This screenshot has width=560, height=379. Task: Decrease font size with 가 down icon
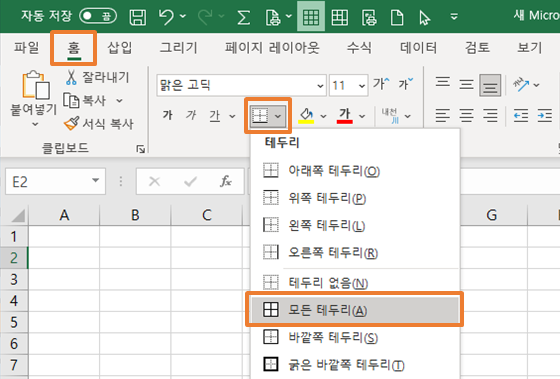tap(406, 84)
